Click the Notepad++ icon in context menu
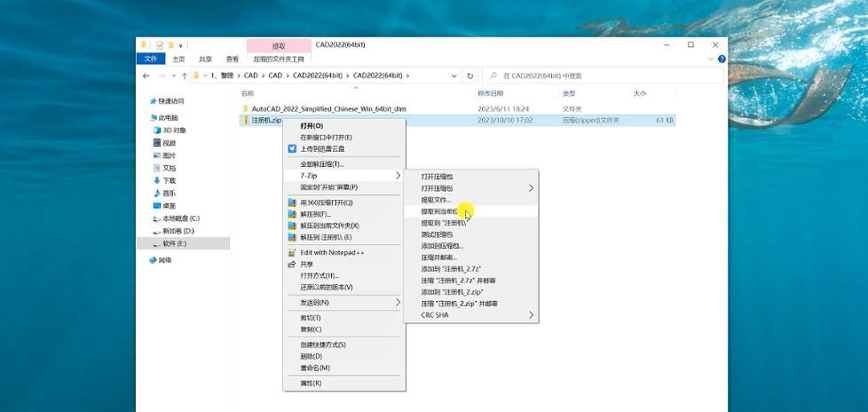The image size is (868, 412). 292,252
